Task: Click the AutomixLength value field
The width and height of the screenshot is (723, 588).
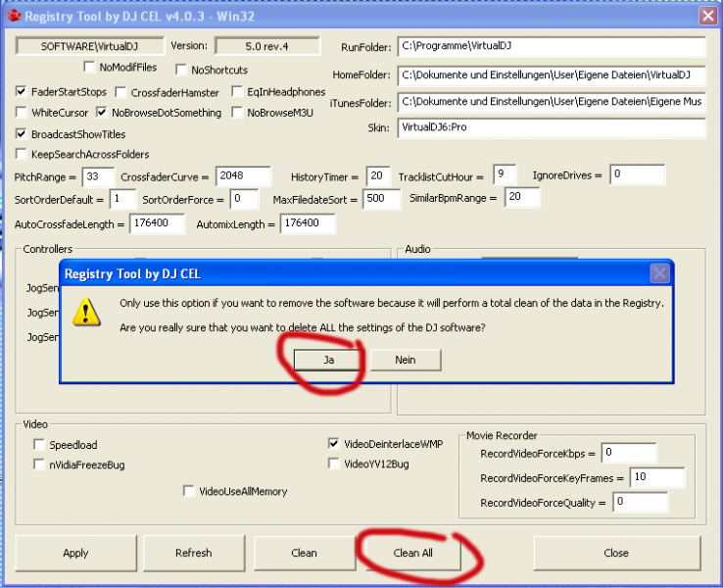Action: click(x=308, y=223)
